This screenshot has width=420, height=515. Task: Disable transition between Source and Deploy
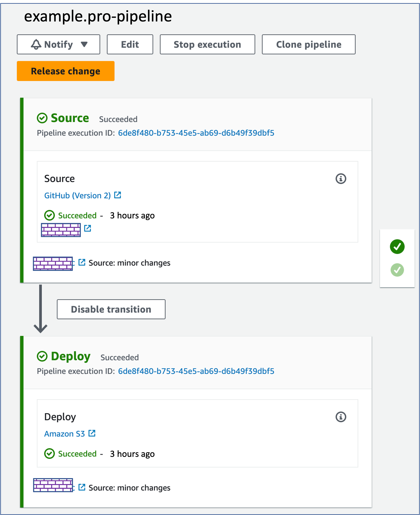coord(111,309)
